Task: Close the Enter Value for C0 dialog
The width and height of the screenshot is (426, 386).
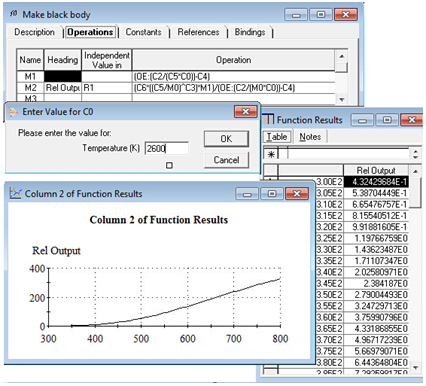Action: [x=246, y=111]
